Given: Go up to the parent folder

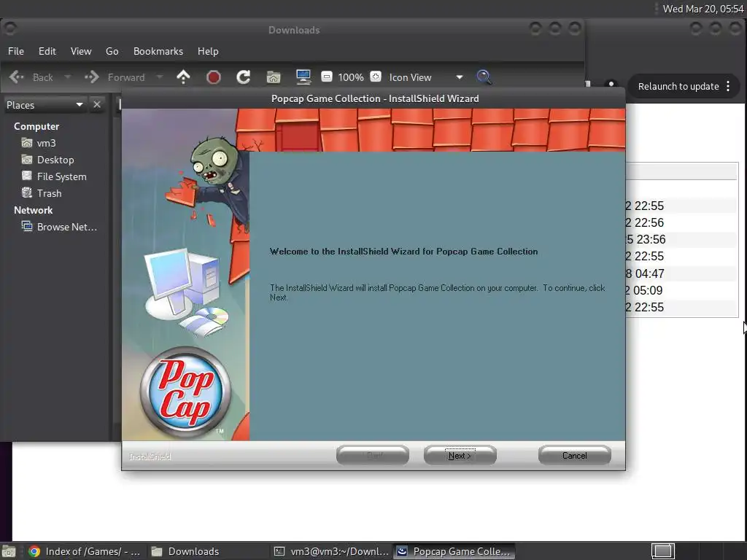Looking at the screenshot, I should click(x=183, y=77).
